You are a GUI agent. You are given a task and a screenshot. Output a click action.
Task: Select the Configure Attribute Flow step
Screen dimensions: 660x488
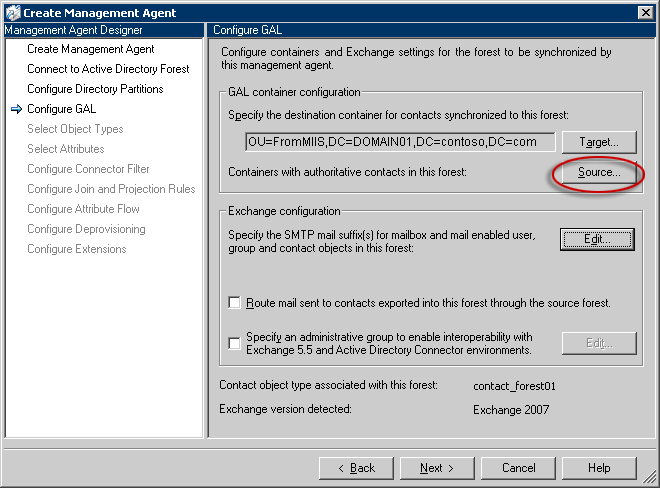point(83,209)
